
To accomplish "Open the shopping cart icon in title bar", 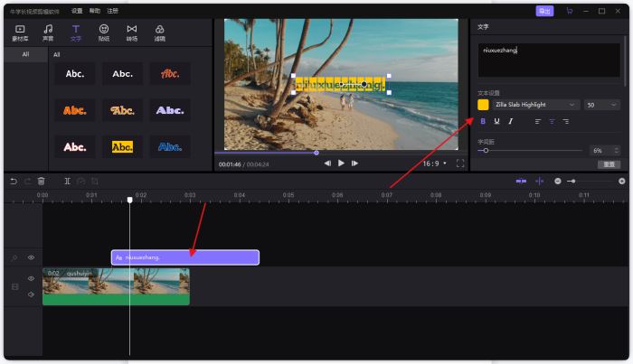I will click(x=569, y=11).
